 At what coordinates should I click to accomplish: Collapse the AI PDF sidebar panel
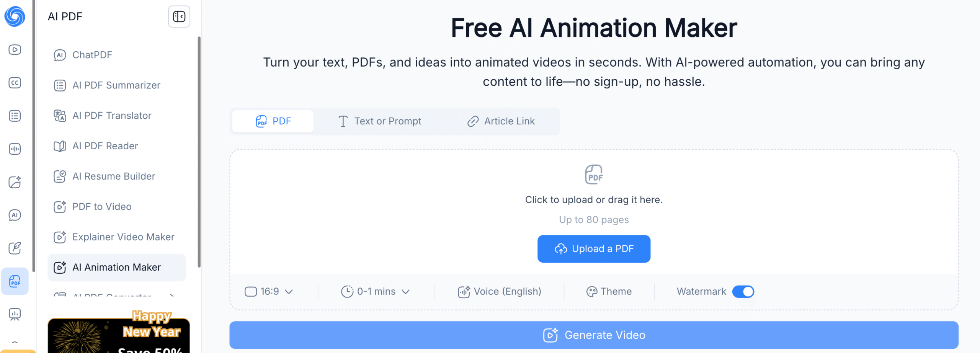click(179, 16)
